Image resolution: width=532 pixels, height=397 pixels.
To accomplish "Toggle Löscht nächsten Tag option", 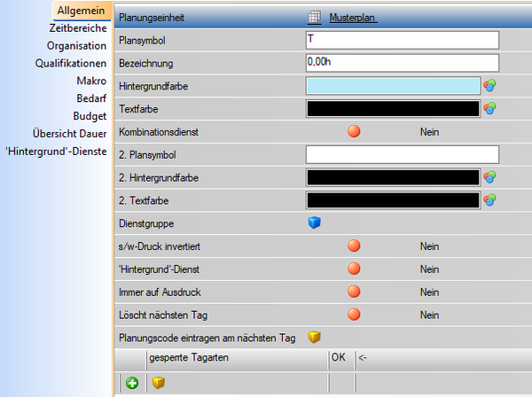I will pyautogui.click(x=355, y=315).
